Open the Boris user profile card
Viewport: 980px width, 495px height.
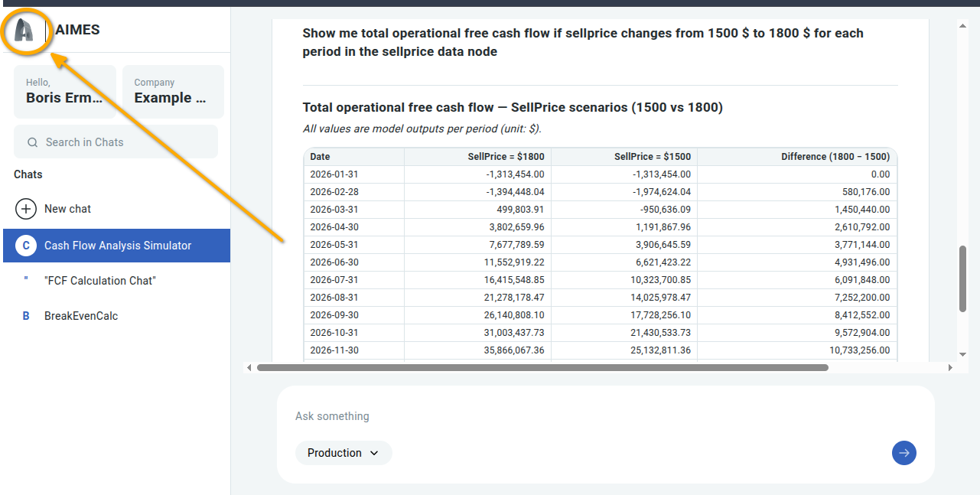(x=65, y=92)
